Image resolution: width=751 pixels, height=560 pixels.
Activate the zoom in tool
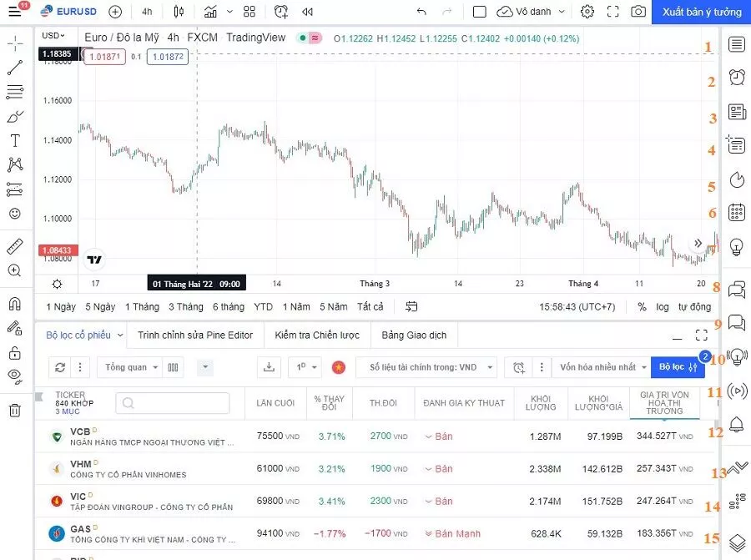pos(15,270)
